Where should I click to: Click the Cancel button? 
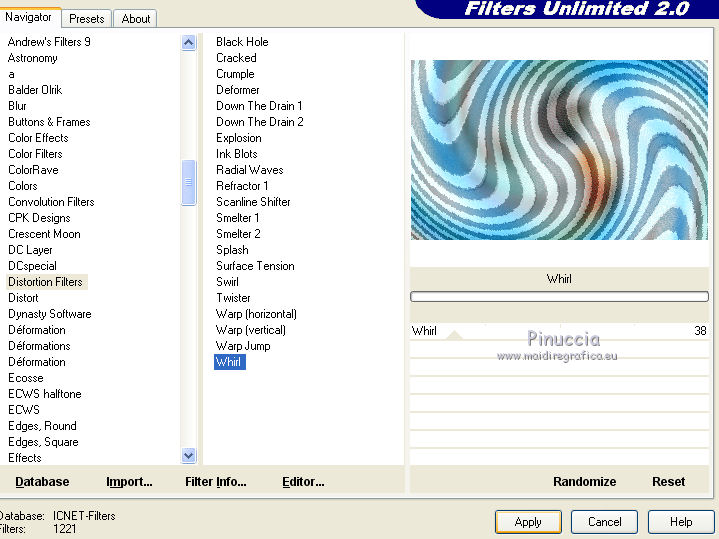pyautogui.click(x=604, y=522)
